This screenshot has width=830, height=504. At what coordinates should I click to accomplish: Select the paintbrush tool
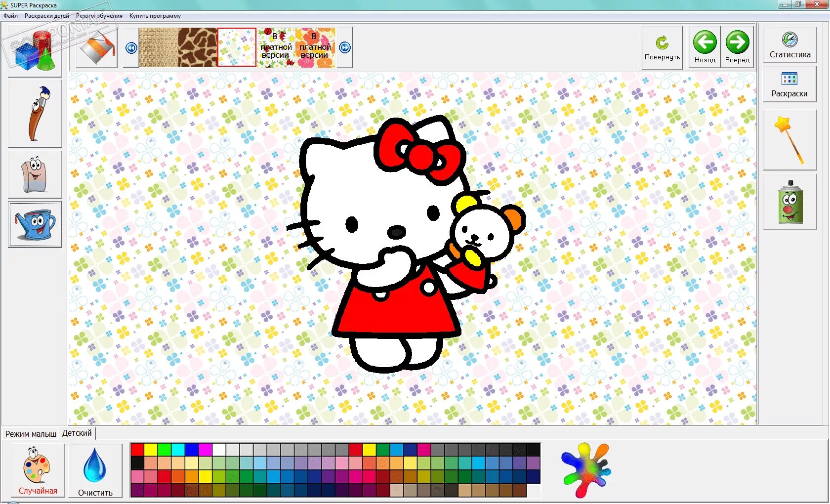[35, 113]
